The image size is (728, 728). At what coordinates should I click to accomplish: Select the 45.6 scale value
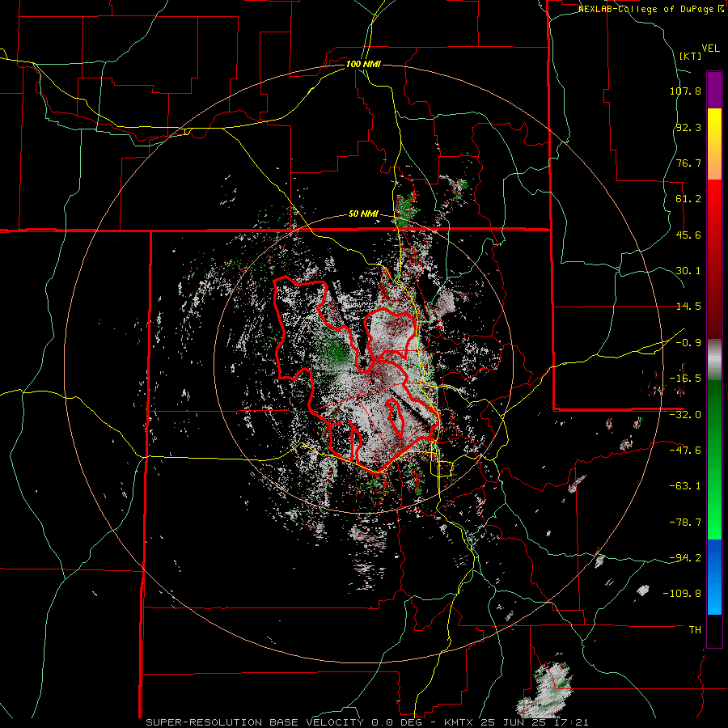(688, 235)
